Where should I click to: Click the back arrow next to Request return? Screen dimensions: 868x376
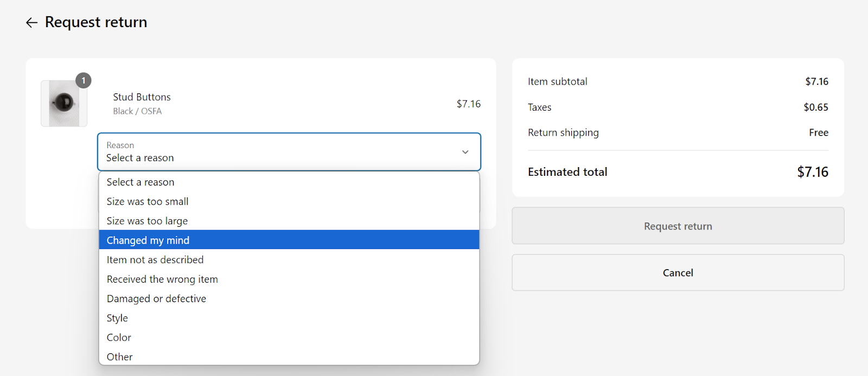point(31,22)
